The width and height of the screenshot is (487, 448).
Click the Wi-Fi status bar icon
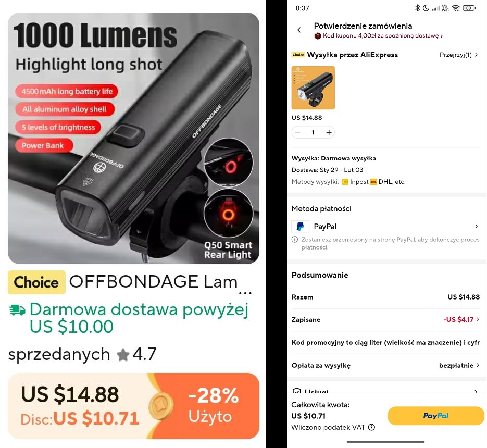point(456,8)
